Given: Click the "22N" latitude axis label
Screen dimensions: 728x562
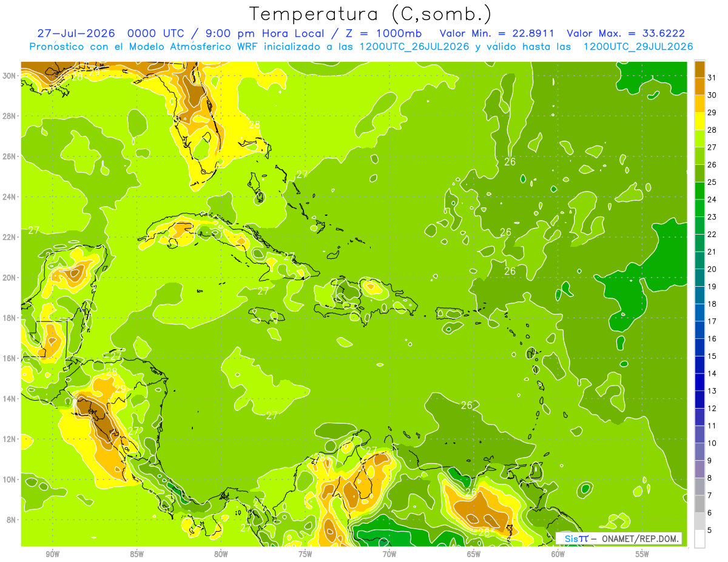Looking at the screenshot, I should pos(9,237).
